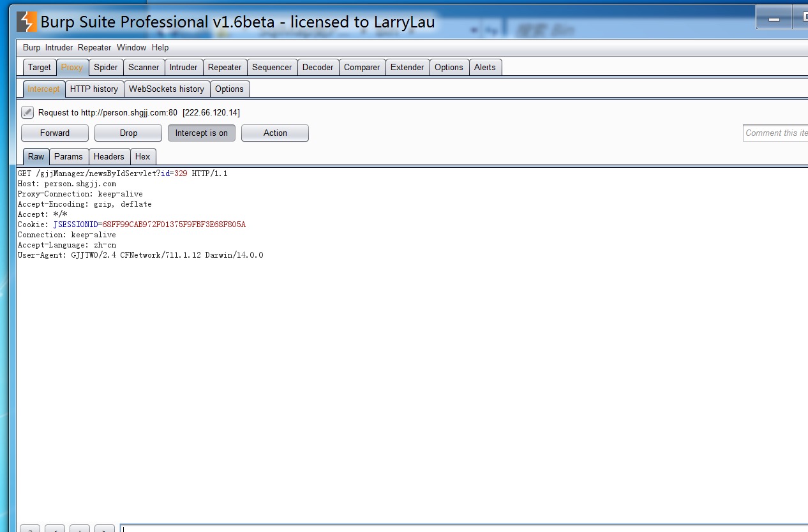
Task: Open the Comparer tab
Action: (x=362, y=67)
